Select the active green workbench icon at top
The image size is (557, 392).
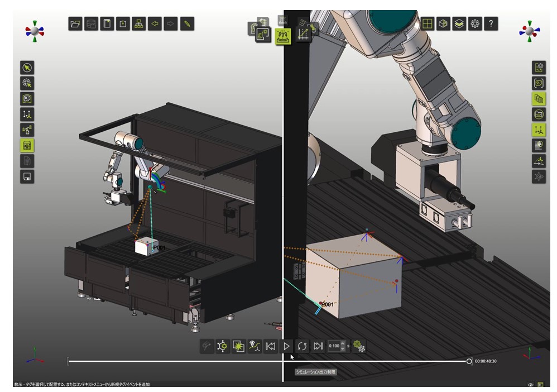283,36
